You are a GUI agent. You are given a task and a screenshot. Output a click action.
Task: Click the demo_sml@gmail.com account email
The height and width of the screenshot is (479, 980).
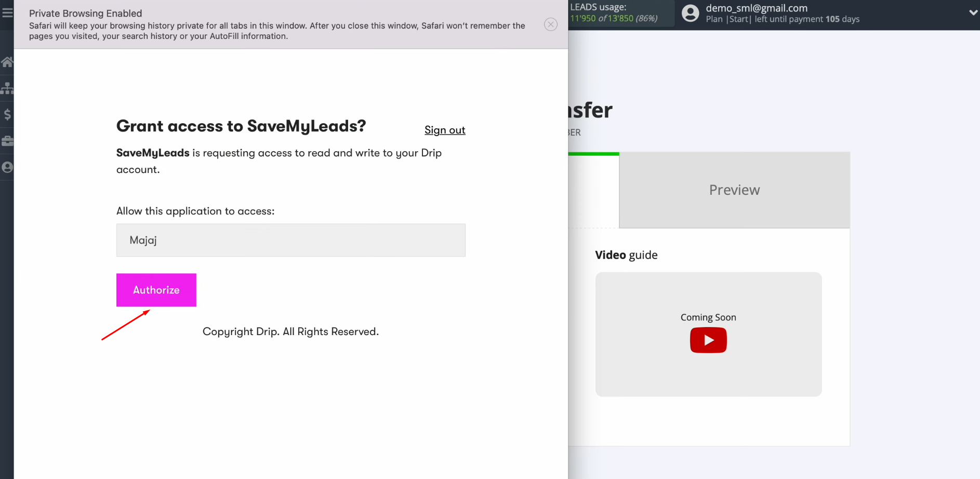[x=757, y=8]
